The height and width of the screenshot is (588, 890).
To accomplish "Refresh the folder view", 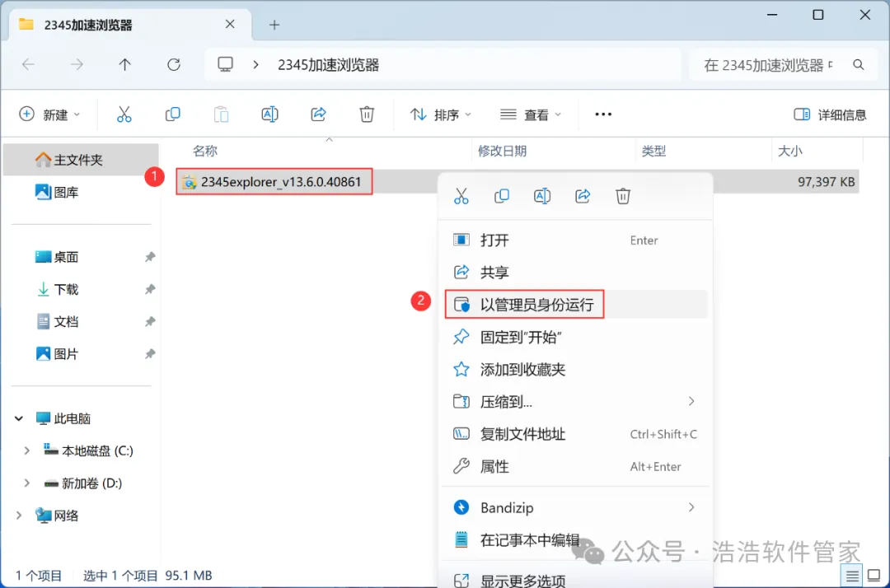I will tap(174, 64).
